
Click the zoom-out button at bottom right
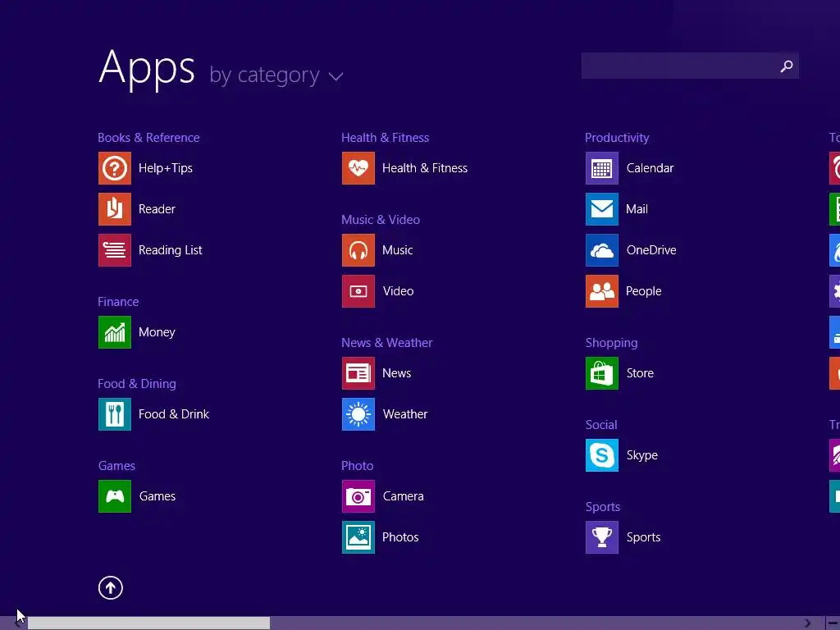click(x=833, y=623)
